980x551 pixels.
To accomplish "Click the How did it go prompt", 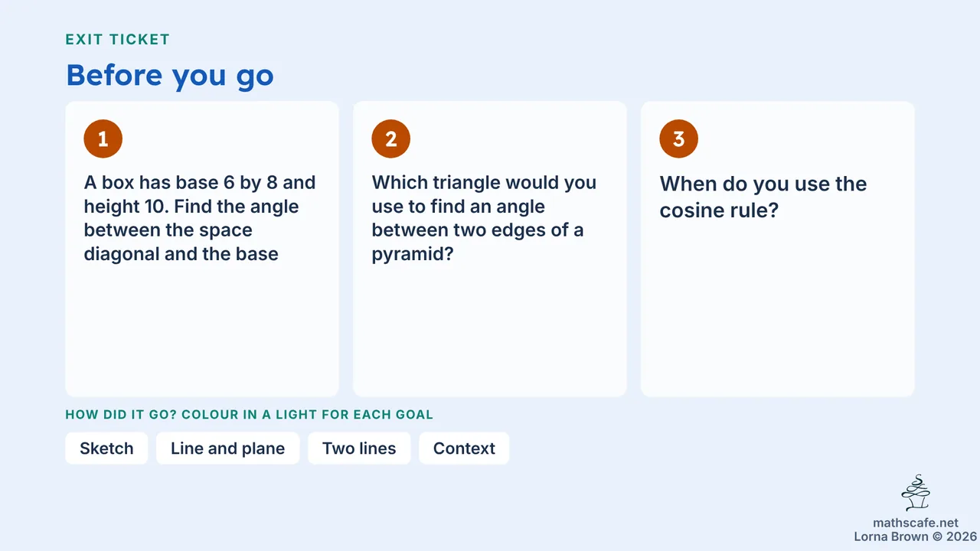I will (x=250, y=415).
